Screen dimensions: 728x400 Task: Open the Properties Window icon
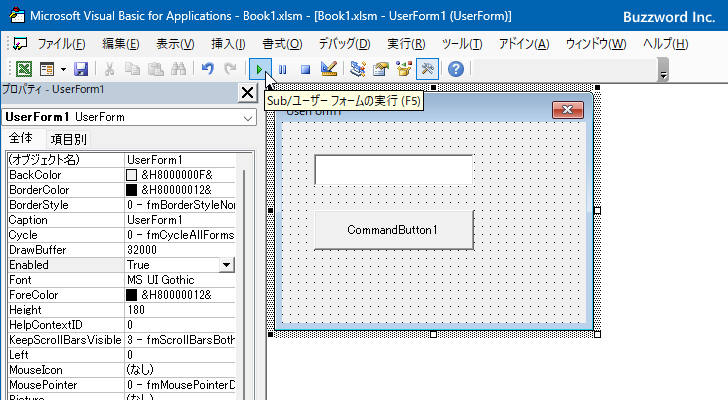pyautogui.click(x=381, y=69)
